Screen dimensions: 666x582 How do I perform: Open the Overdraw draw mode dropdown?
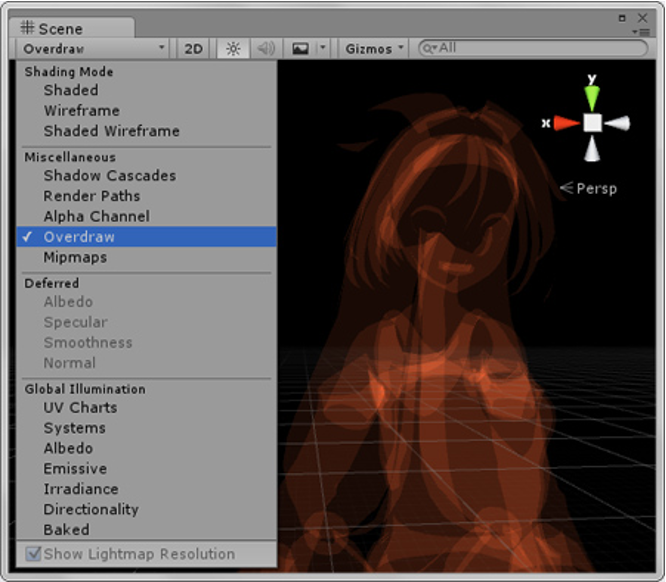93,49
